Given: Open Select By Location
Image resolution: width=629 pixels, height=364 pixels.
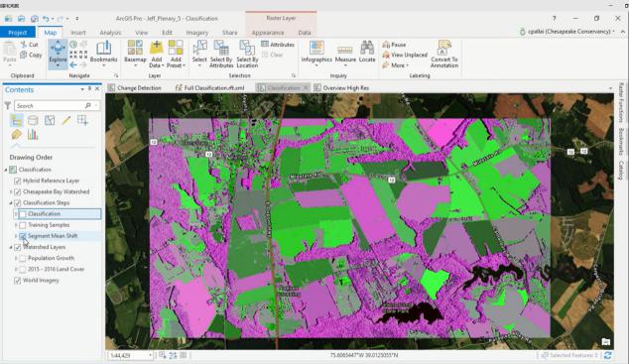Looking at the screenshot, I should click(247, 54).
